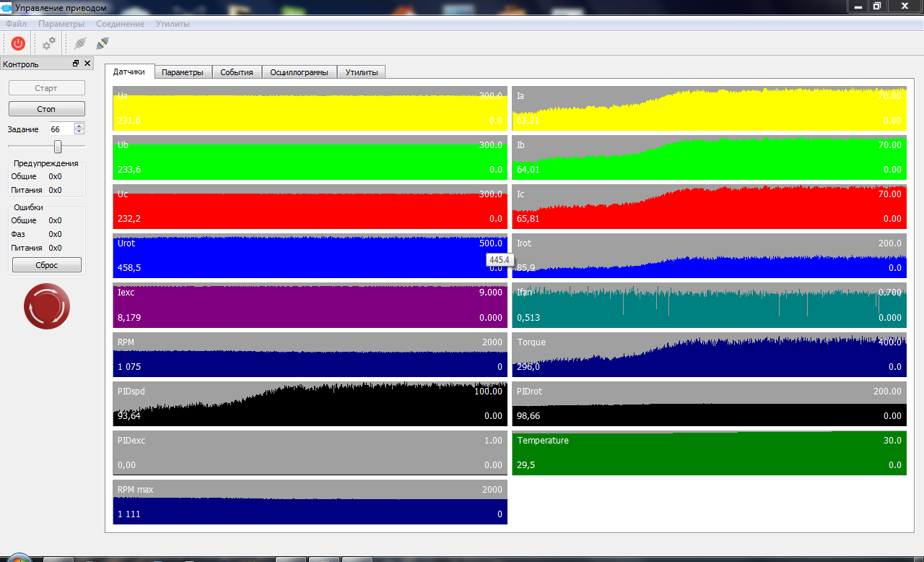Click the Ub value 233,6
This screenshot has width=924, height=562.
(128, 170)
